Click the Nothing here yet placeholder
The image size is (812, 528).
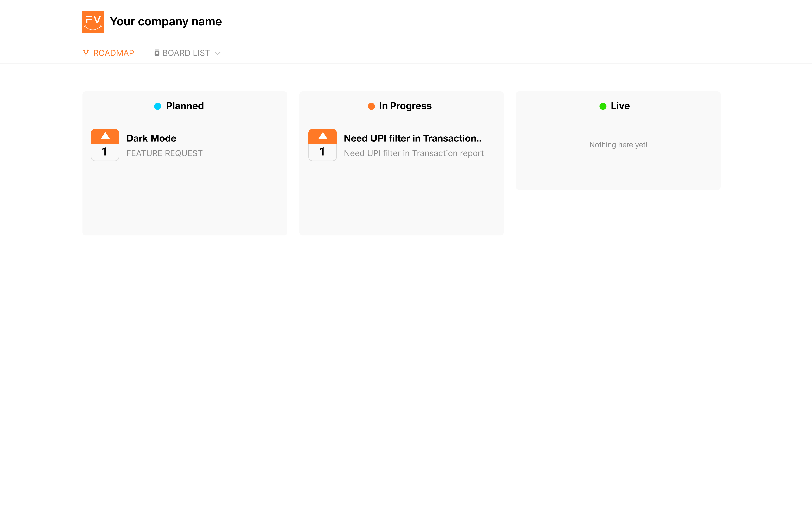pos(618,145)
